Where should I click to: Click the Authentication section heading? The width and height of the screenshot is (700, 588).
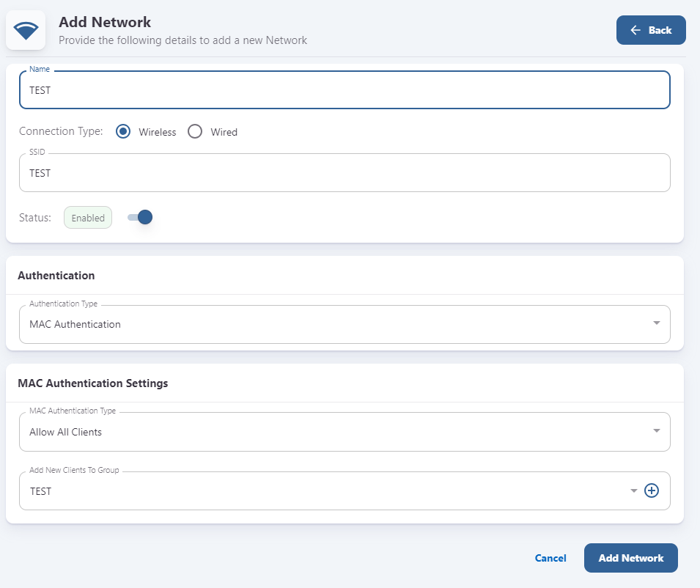(56, 276)
